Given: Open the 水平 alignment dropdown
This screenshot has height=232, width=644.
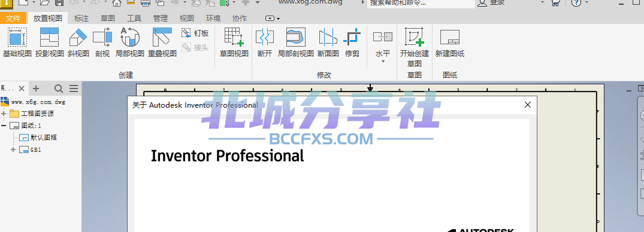Looking at the screenshot, I should (x=383, y=46).
